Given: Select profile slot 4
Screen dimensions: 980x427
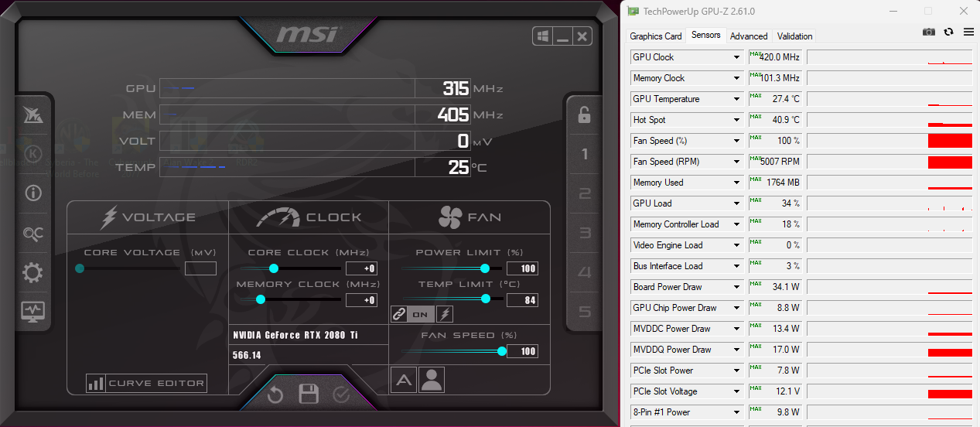Looking at the screenshot, I should tap(585, 272).
